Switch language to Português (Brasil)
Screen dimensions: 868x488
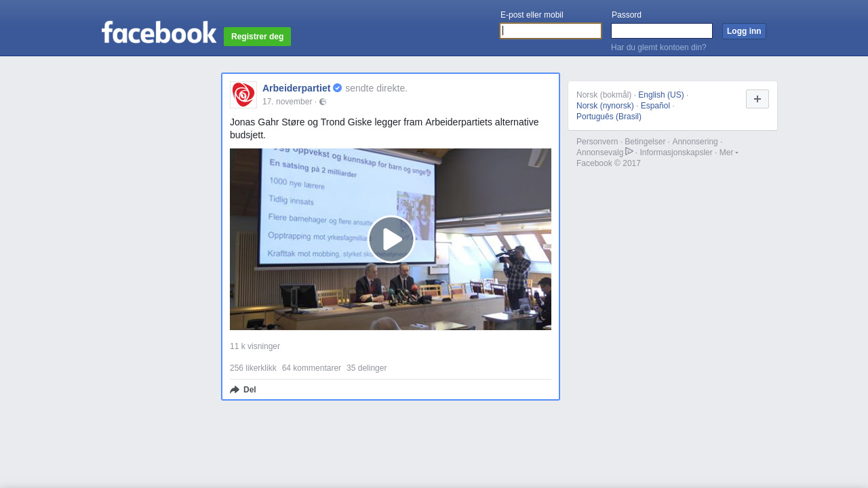coord(609,117)
